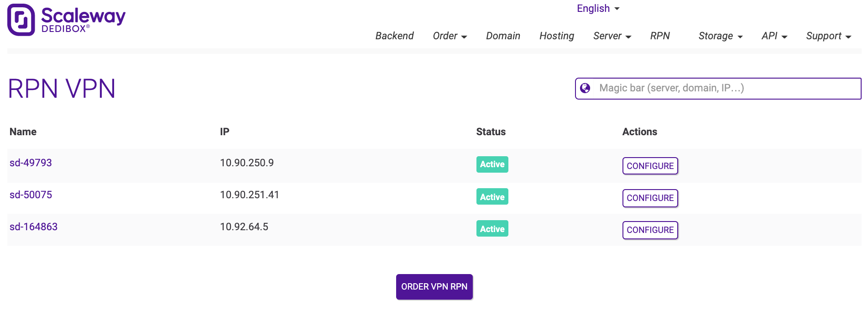Screen dimensions: 868x317
Task: Configure the sd-49793 VPN
Action: (650, 166)
